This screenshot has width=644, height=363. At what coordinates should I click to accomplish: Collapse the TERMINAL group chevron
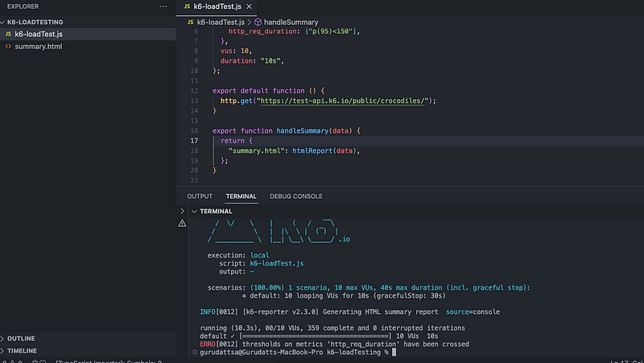[x=193, y=211]
